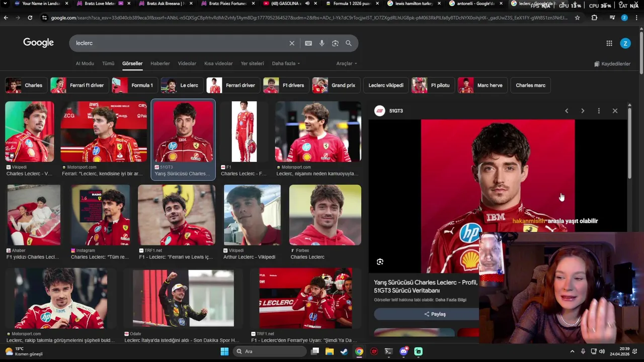Open the Google apps grid
The width and height of the screenshot is (644, 362).
609,43
